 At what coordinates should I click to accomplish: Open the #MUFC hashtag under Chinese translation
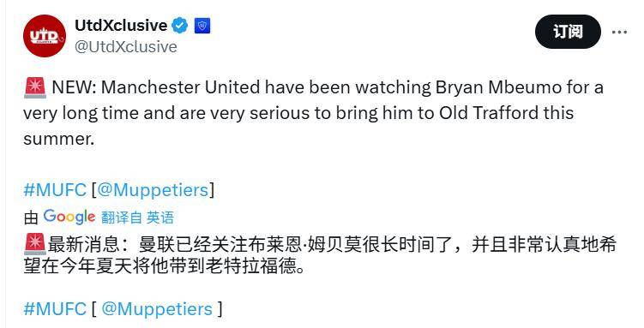[55, 309]
